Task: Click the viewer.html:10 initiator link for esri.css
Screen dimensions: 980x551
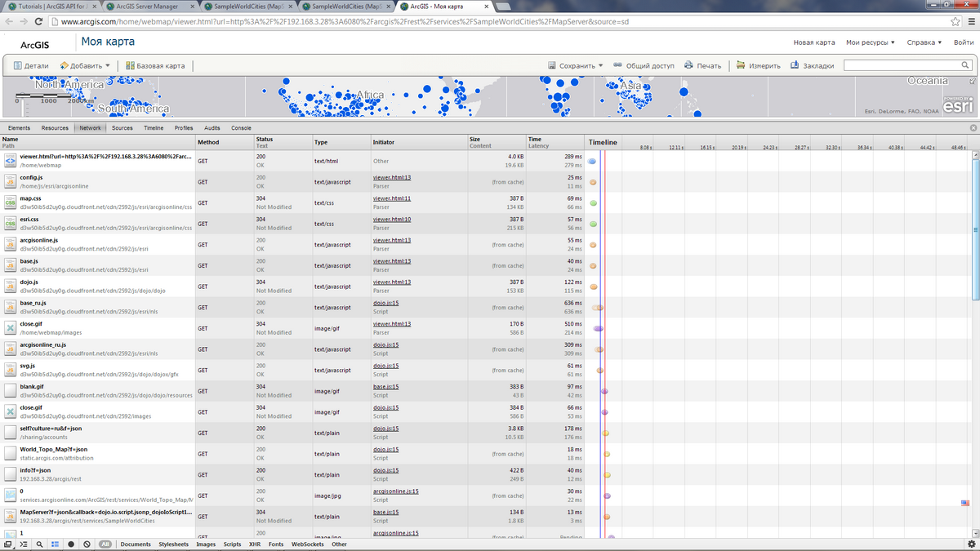Action: pos(392,219)
